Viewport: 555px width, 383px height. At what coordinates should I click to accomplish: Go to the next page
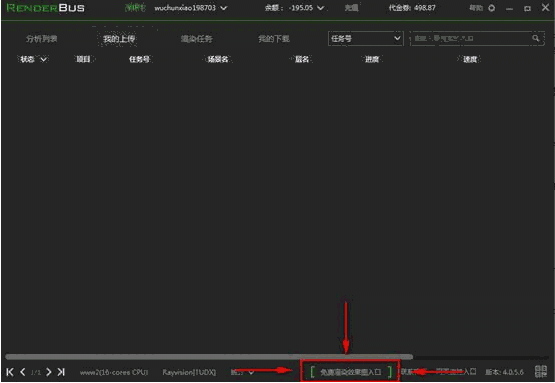[49, 372]
